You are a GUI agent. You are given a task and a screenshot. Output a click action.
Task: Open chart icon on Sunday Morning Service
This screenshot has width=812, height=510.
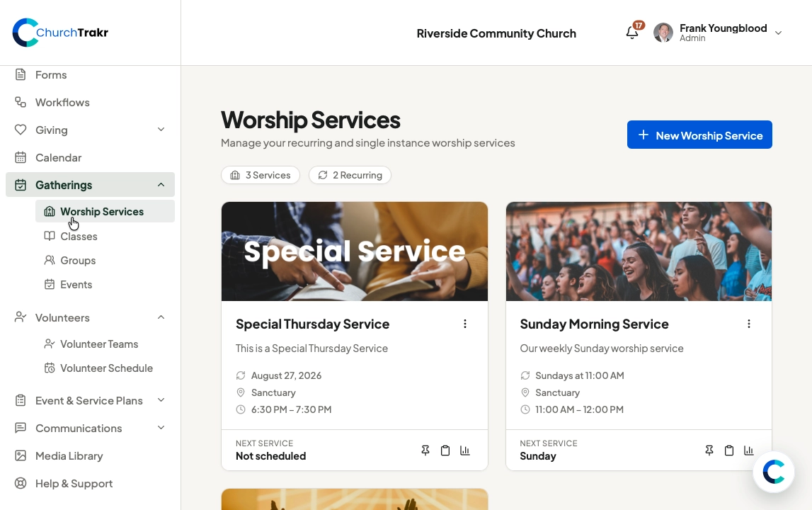(x=749, y=450)
